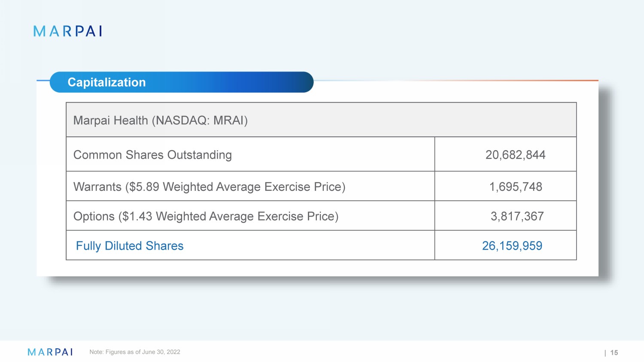Viewport: 644px width, 362px height.
Task: Click the June 30, 2022 date text
Action: coord(161,352)
